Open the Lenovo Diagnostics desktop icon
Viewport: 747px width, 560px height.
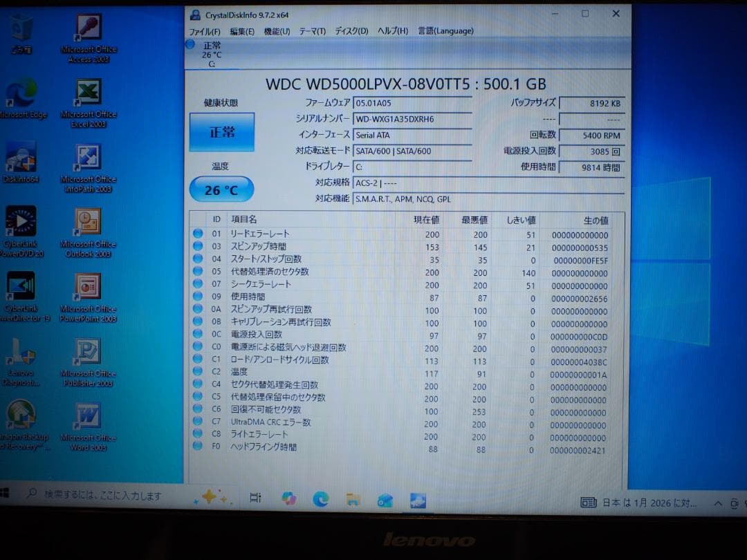(21, 362)
